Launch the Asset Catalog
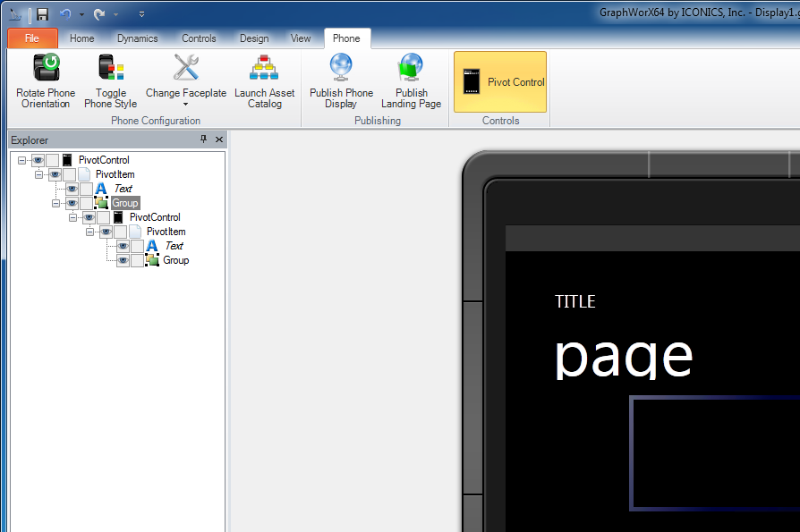The height and width of the screenshot is (532, 800). pyautogui.click(x=264, y=69)
